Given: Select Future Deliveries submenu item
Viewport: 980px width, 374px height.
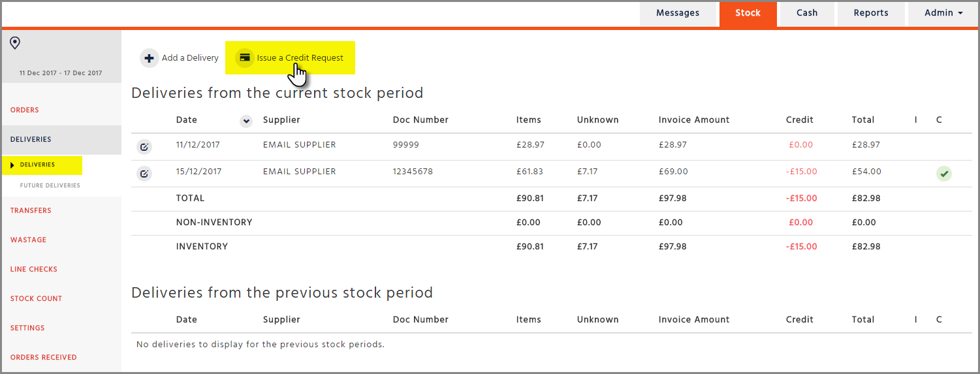Looking at the screenshot, I should pyautogui.click(x=50, y=186).
